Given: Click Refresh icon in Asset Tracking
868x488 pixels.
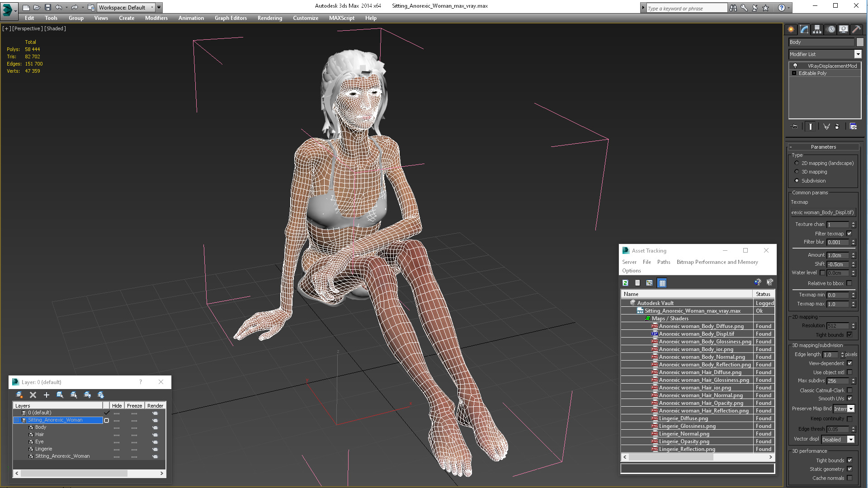Looking at the screenshot, I should pos(626,283).
